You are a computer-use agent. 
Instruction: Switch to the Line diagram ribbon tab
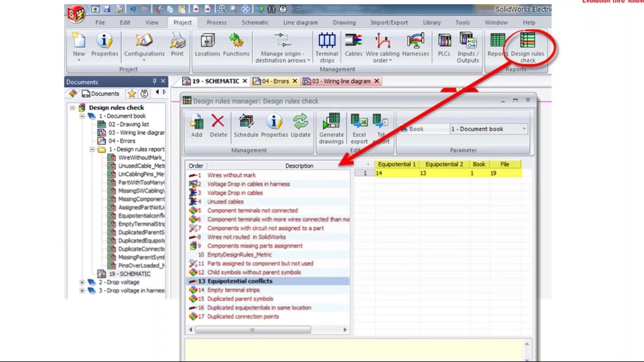pos(300,23)
